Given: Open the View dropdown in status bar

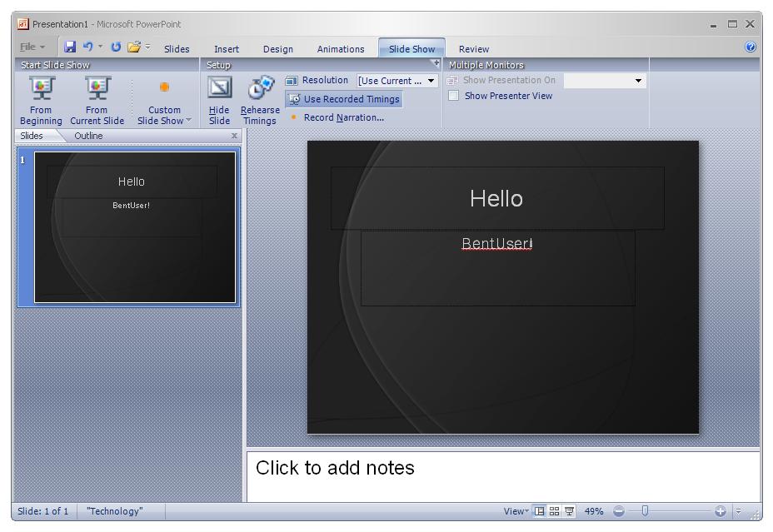Looking at the screenshot, I should (516, 511).
